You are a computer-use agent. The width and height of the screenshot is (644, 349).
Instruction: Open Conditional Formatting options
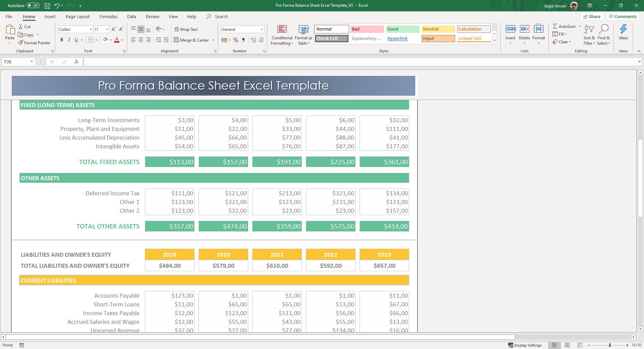(x=282, y=34)
